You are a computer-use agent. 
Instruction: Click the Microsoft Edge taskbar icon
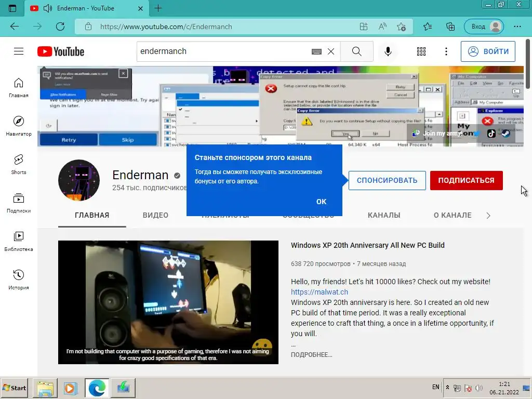pyautogui.click(x=97, y=388)
